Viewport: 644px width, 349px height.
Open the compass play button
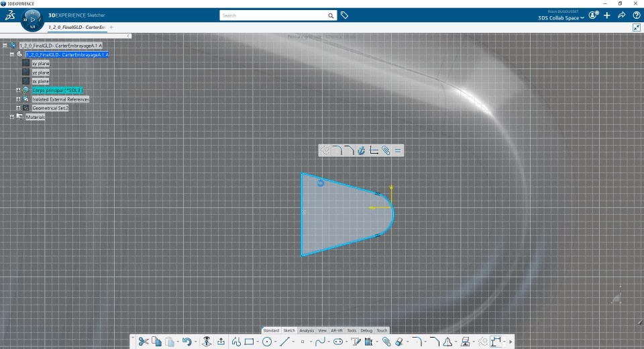pyautogui.click(x=32, y=19)
